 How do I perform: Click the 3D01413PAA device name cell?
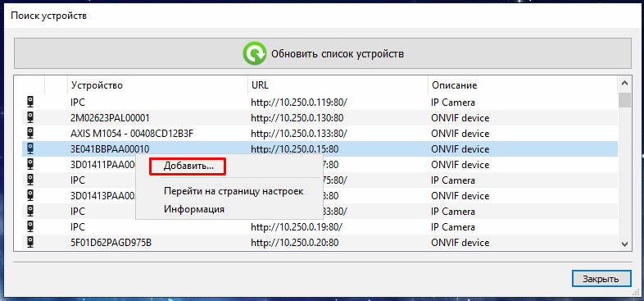[x=102, y=196]
